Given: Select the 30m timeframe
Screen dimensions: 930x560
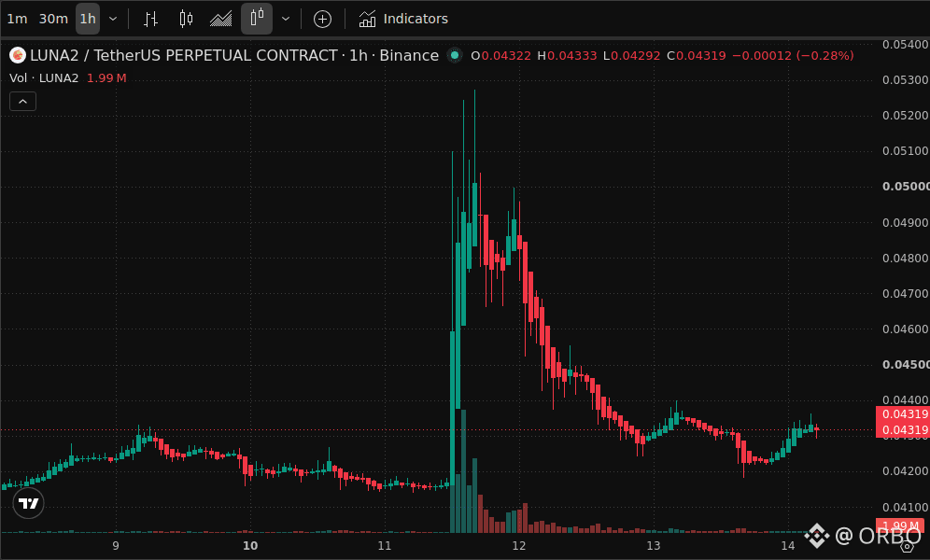Looking at the screenshot, I should [53, 19].
